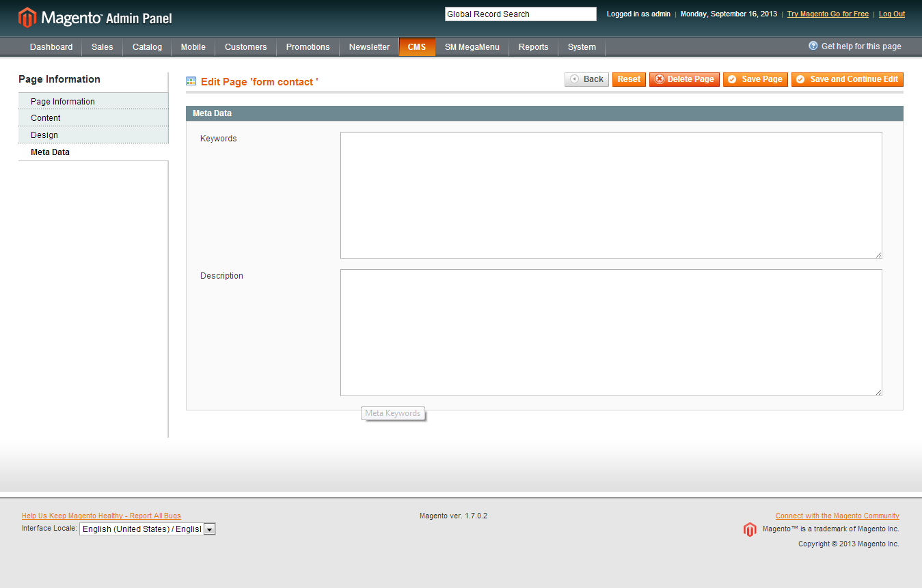Viewport: 922px width, 588px height.
Task: Click the page grid icon beside Edit Page title
Action: tap(191, 81)
